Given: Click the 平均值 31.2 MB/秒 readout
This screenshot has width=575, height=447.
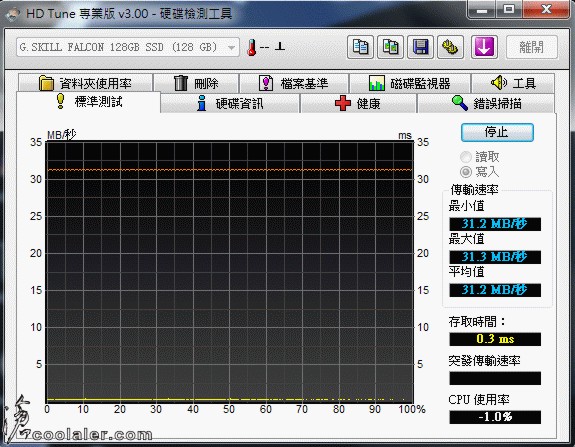Looking at the screenshot, I should [495, 290].
